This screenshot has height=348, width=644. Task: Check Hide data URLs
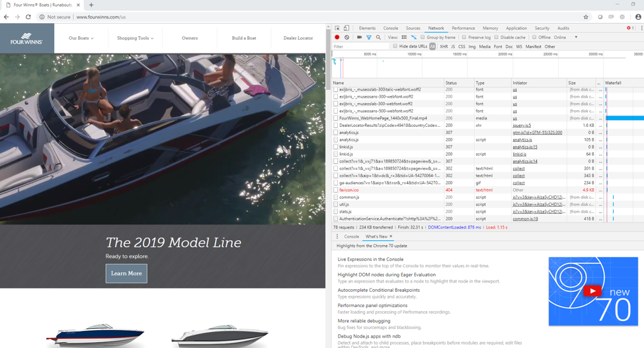[x=395, y=46]
